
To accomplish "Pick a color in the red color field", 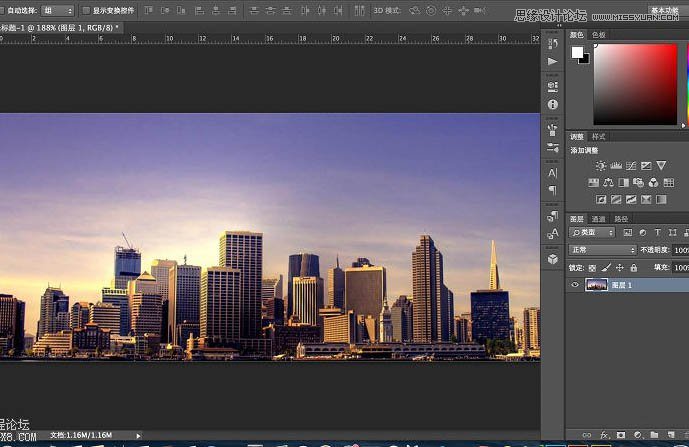I will click(635, 84).
